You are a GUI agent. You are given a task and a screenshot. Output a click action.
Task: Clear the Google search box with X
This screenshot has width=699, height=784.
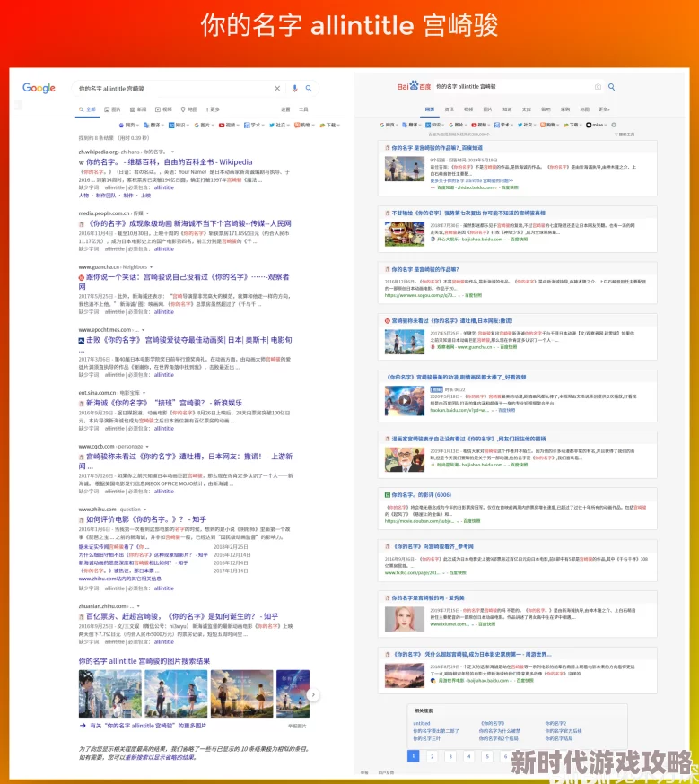(277, 89)
